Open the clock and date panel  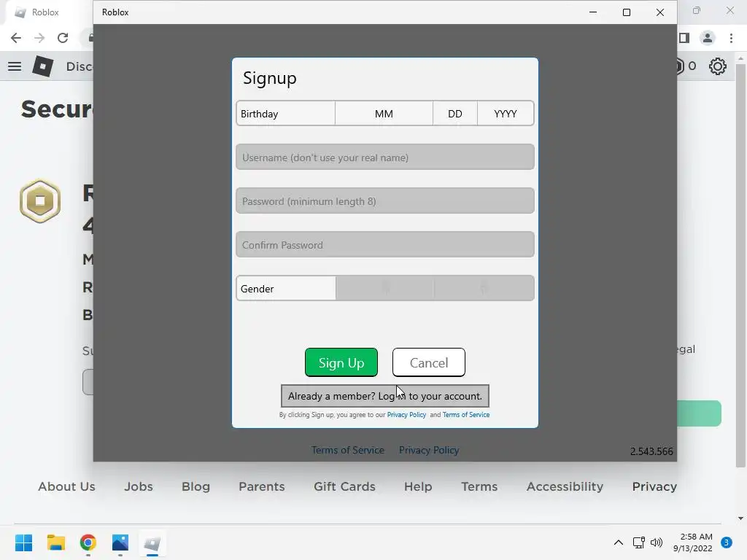click(x=693, y=542)
